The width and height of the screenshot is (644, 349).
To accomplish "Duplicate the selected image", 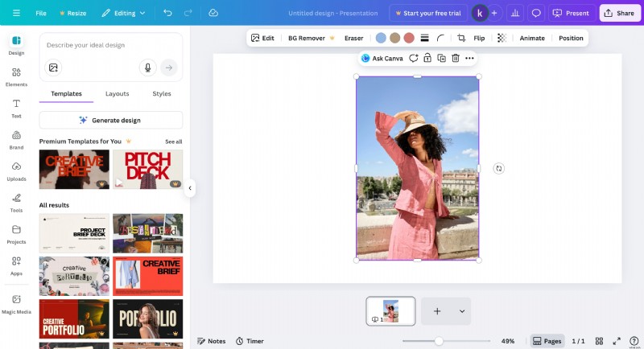I will tap(441, 58).
